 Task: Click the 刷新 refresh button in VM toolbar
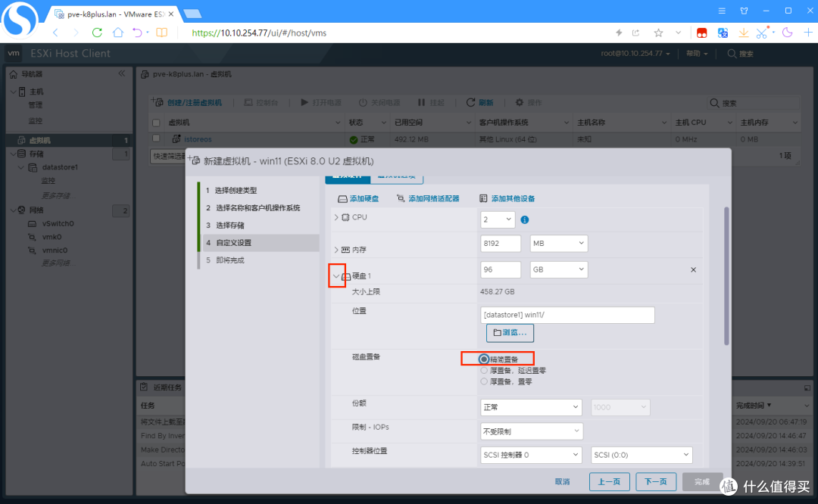click(x=479, y=102)
